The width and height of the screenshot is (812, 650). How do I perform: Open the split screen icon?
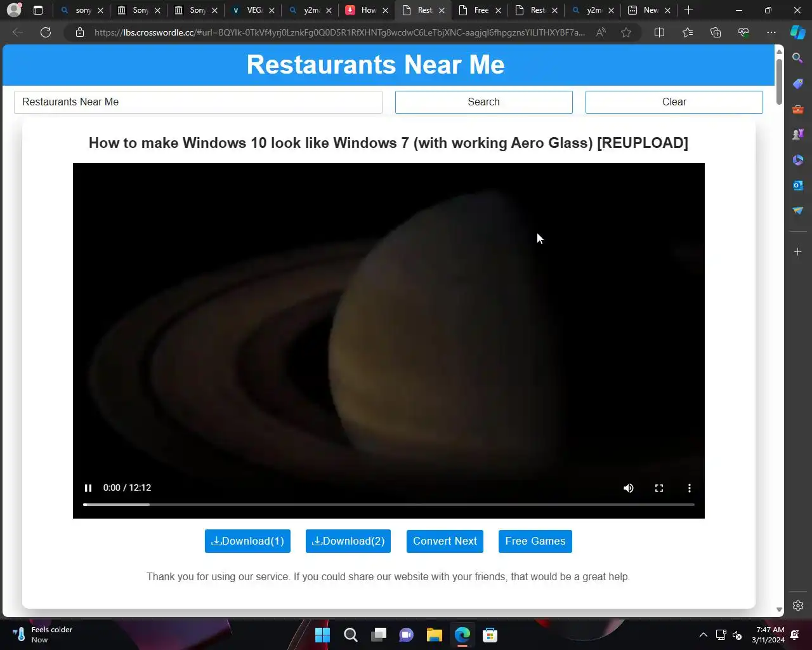[x=659, y=32]
